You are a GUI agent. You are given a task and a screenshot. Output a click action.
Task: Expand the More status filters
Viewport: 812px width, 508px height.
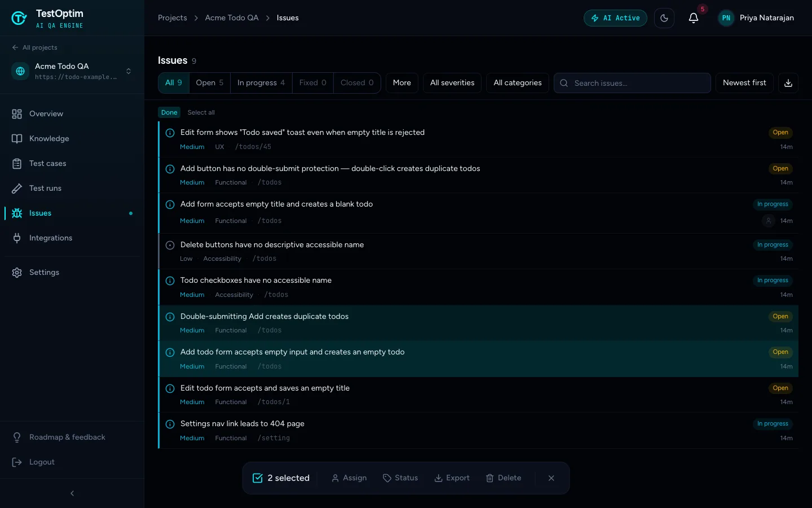[402, 83]
